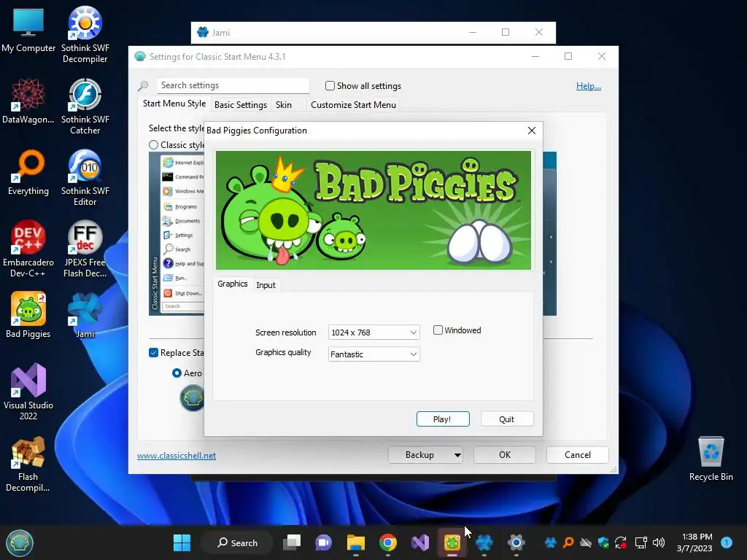Uncheck the Replace Start button checkbox
This screenshot has height=560, width=747.
pyautogui.click(x=153, y=353)
